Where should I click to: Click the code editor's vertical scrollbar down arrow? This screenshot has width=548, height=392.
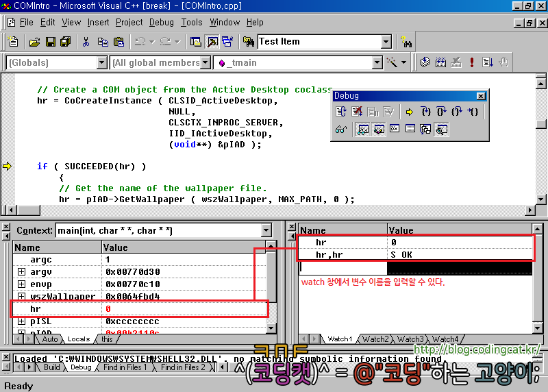tap(540, 199)
